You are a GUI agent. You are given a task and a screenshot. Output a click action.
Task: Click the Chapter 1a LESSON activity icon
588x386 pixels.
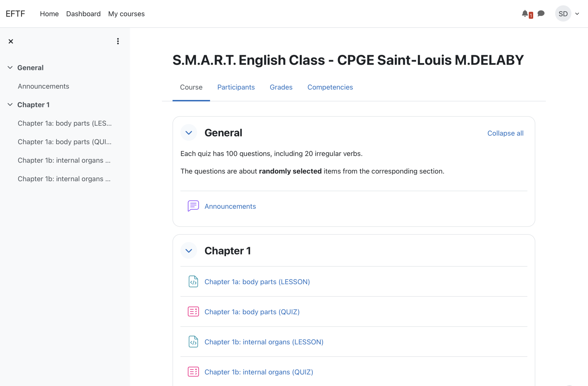click(193, 281)
